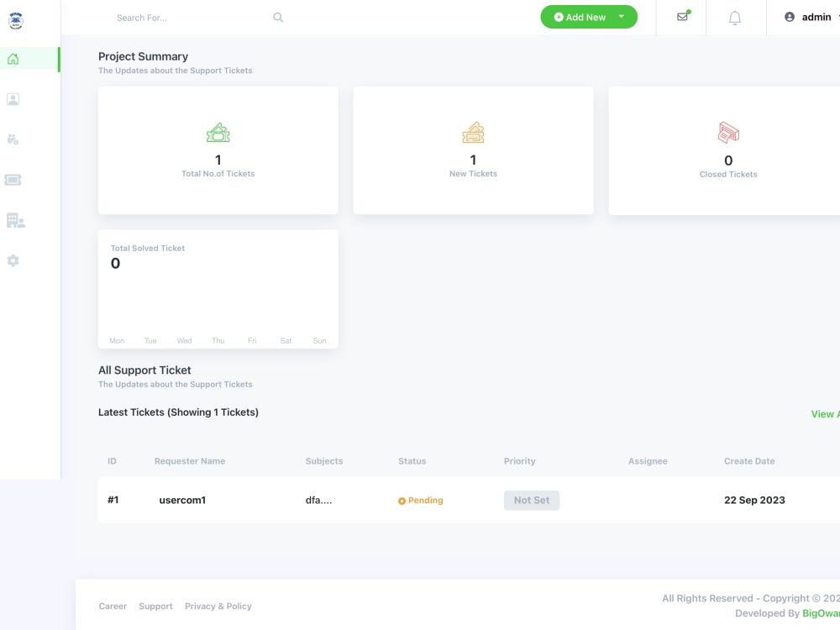Open notifications via the bell icon

pyautogui.click(x=735, y=16)
